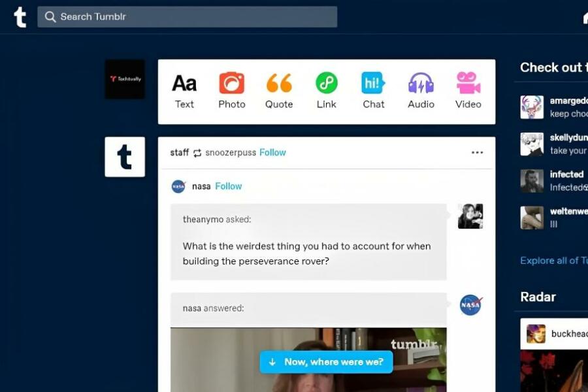Open theanymo's profile from the ask
Image resolution: width=588 pixels, height=392 pixels.
[203, 220]
